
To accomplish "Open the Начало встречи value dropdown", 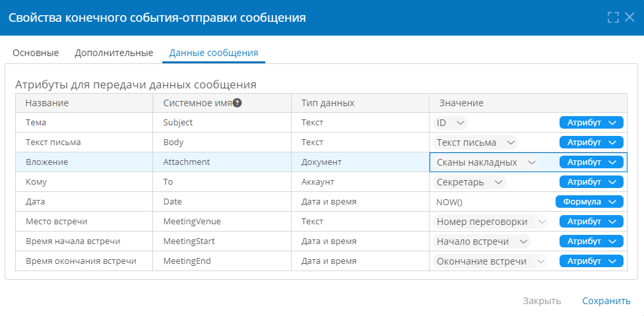I will (482, 241).
